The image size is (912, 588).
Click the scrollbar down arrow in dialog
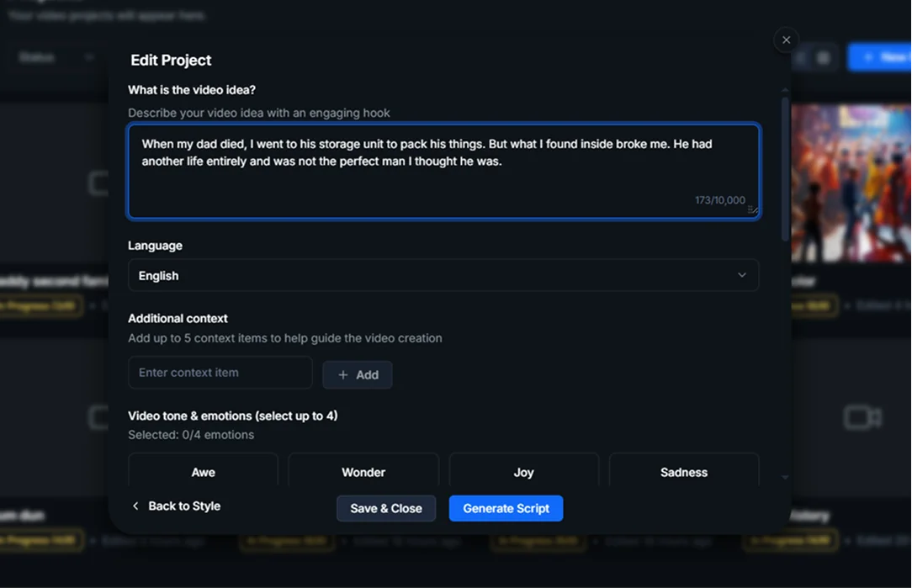[x=785, y=477]
